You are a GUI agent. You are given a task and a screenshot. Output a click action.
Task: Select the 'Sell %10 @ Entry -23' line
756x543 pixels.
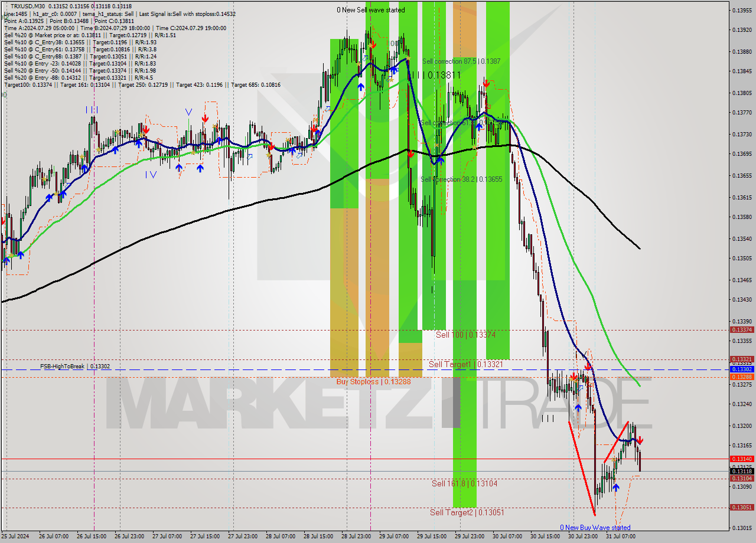80,63
